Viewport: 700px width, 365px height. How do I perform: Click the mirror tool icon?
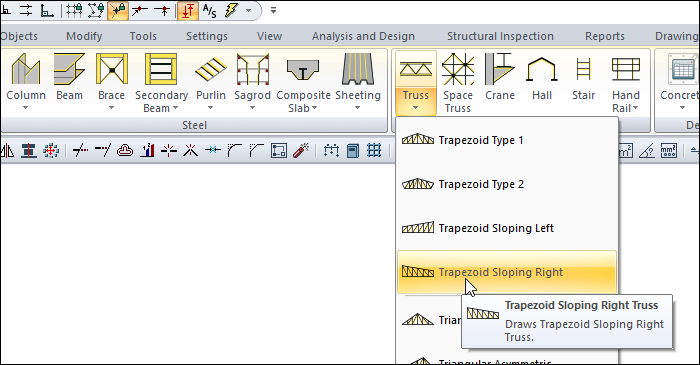click(7, 150)
